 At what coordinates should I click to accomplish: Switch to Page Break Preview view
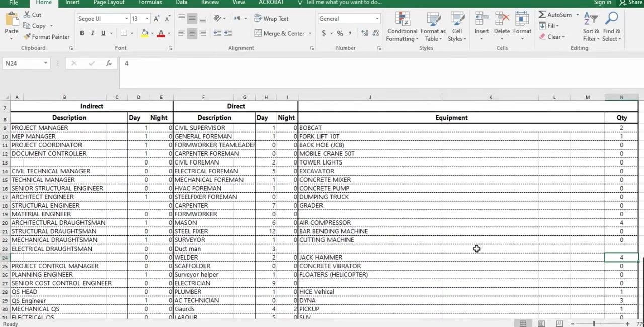[x=559, y=323]
